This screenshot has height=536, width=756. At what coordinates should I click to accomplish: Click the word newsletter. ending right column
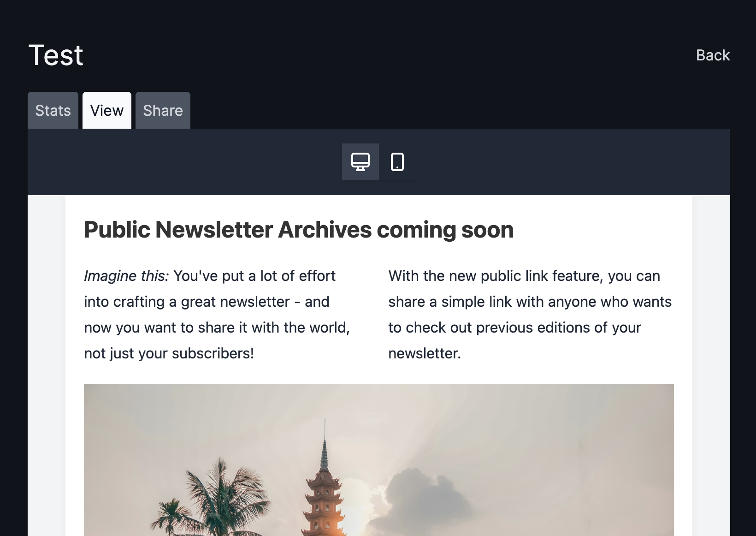[x=425, y=353]
